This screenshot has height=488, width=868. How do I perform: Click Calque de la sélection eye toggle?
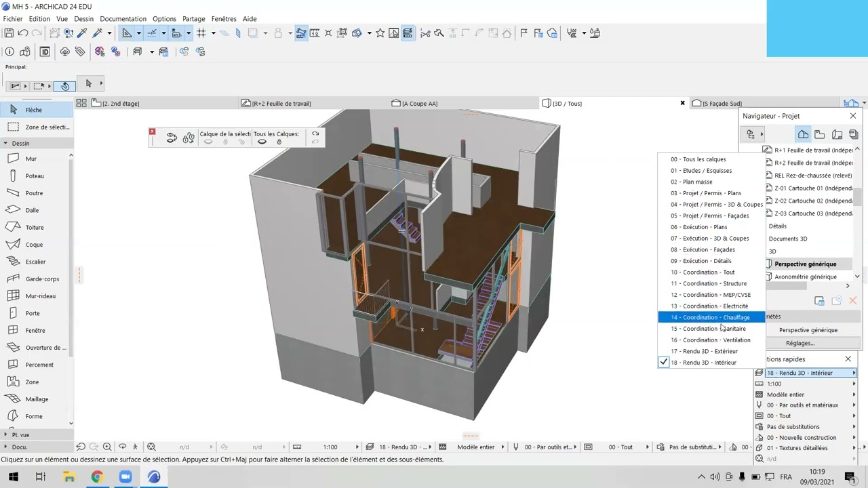208,142
